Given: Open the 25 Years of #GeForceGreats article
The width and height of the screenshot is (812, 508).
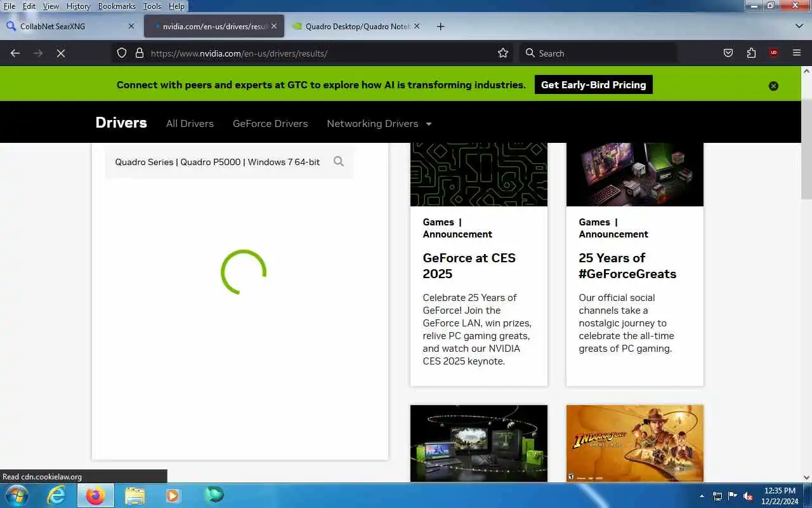Looking at the screenshot, I should click(627, 265).
